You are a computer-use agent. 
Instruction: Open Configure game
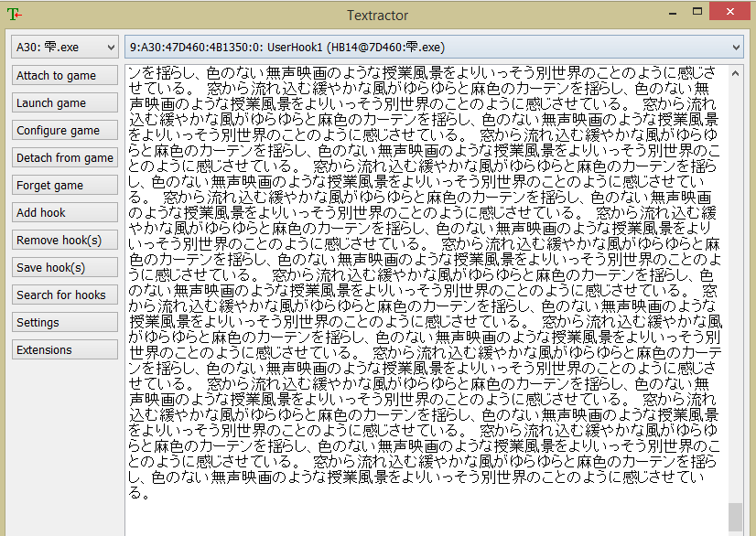coord(65,131)
